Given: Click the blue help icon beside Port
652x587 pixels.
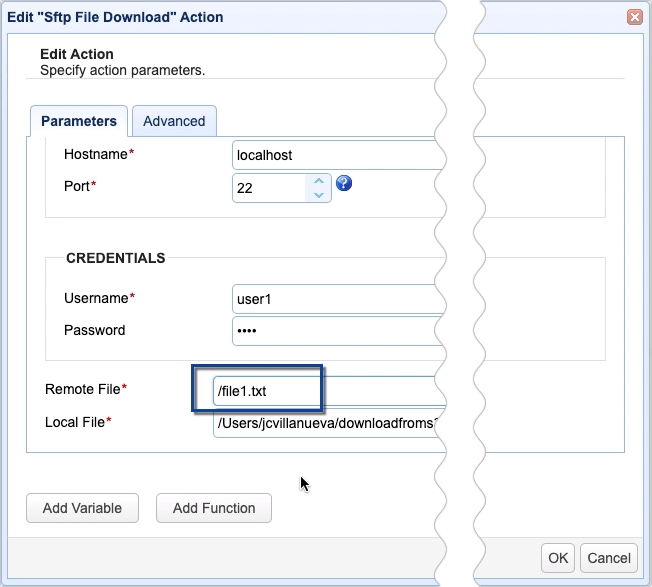Looking at the screenshot, I should click(x=344, y=184).
